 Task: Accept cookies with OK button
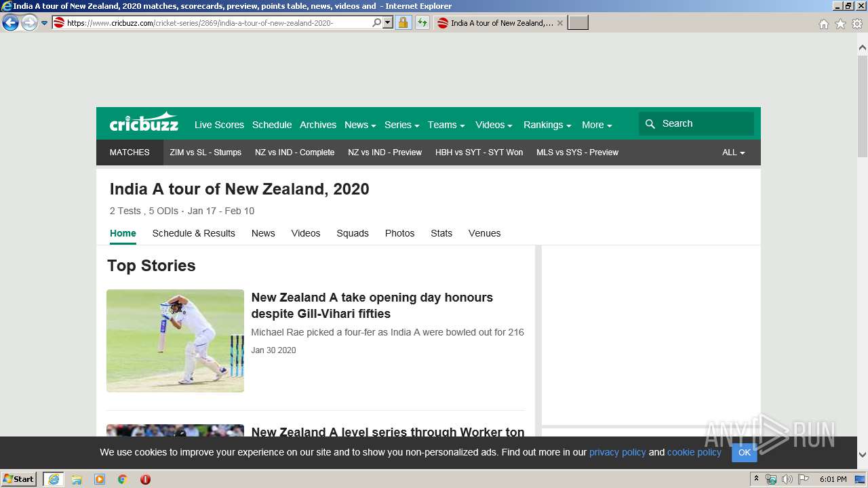coord(745,452)
